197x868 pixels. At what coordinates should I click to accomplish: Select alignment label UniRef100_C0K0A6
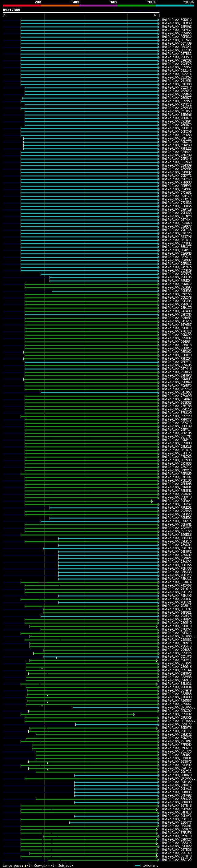(177, 792)
